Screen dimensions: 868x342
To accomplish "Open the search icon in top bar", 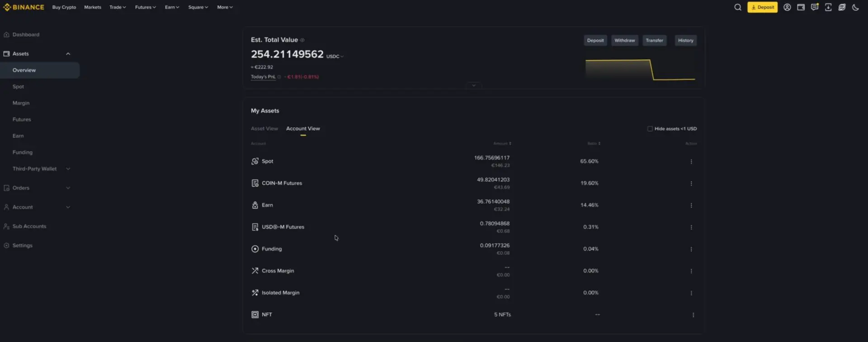I will (738, 7).
